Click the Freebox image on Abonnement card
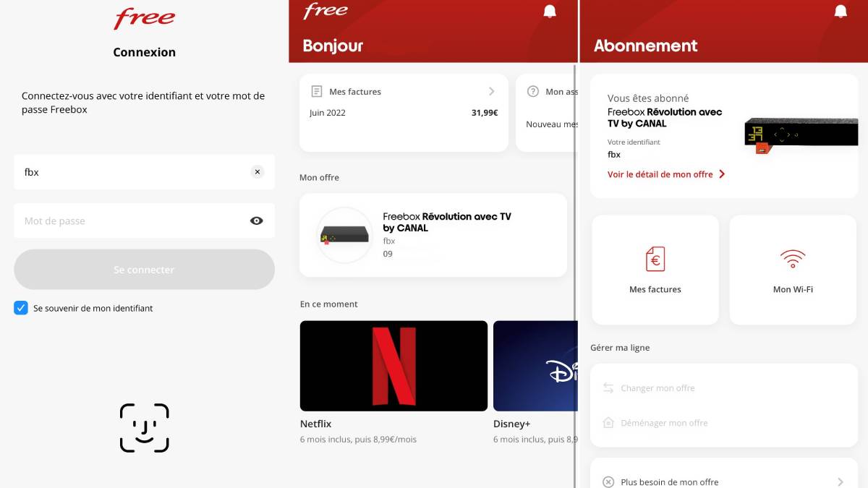 pyautogui.click(x=801, y=135)
